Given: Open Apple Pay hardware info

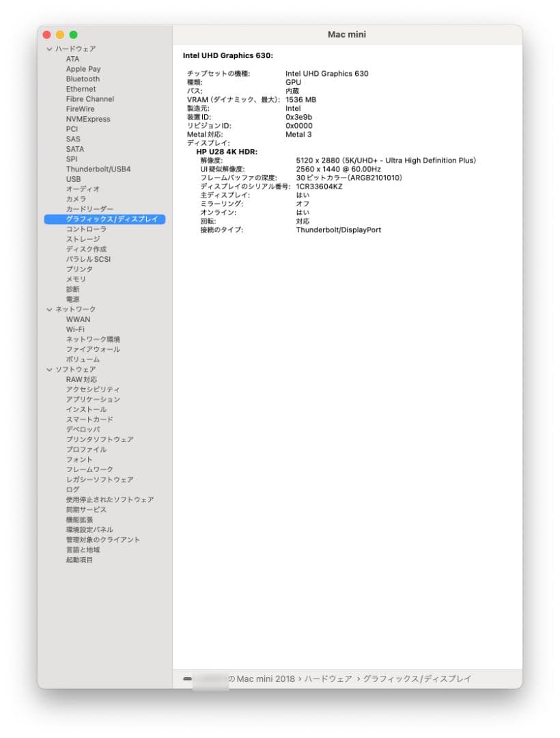Looking at the screenshot, I should coord(83,68).
